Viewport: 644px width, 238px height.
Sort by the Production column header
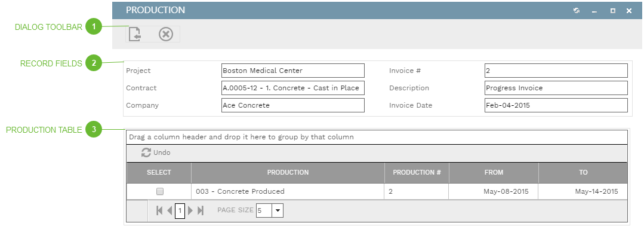pos(288,173)
